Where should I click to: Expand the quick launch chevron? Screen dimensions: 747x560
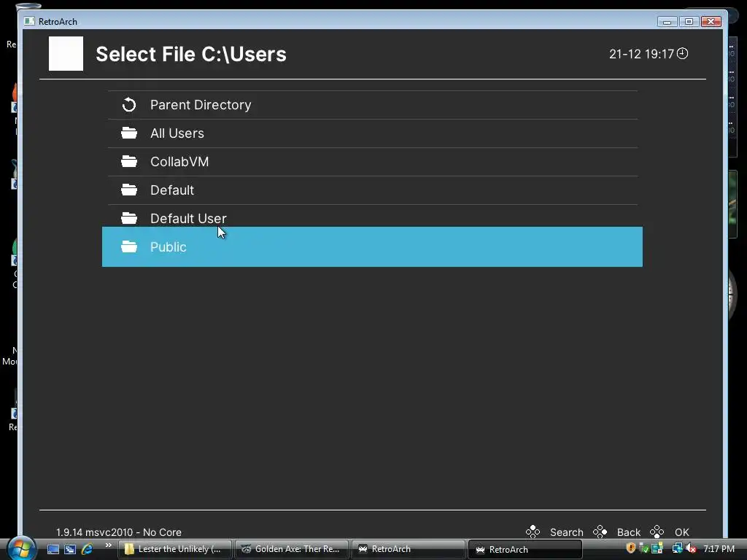(x=109, y=545)
